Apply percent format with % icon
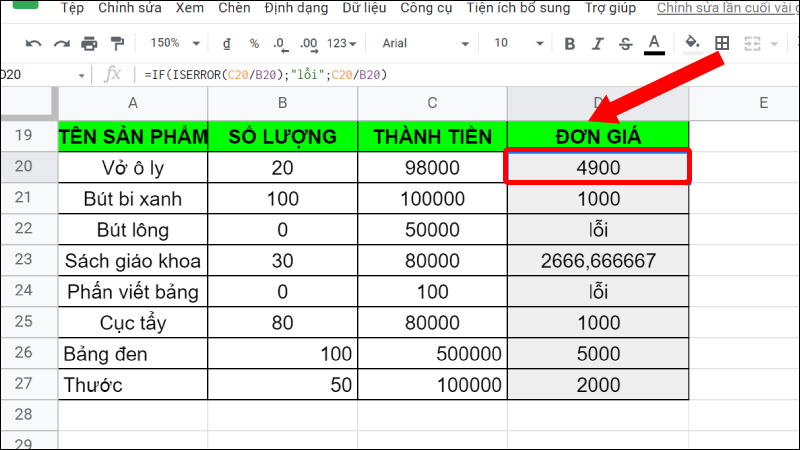 click(x=254, y=44)
